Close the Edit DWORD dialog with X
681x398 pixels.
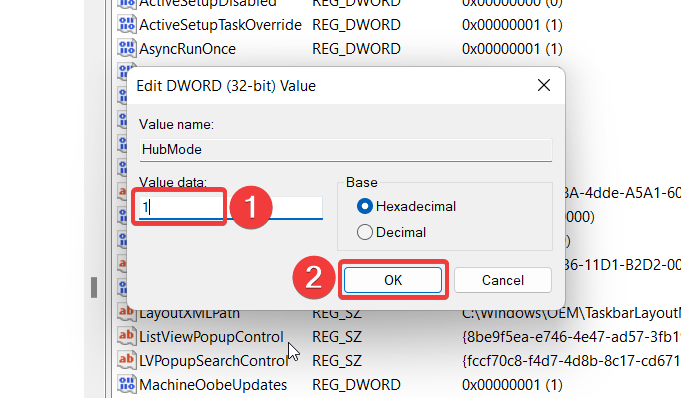tap(544, 85)
